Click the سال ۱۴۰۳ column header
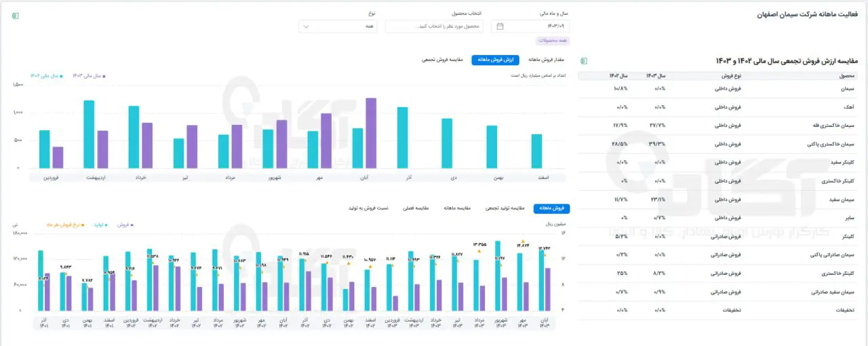 click(x=656, y=76)
